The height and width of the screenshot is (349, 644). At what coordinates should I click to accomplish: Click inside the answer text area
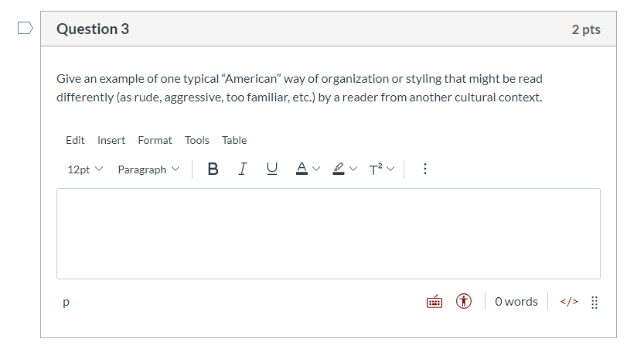point(328,234)
